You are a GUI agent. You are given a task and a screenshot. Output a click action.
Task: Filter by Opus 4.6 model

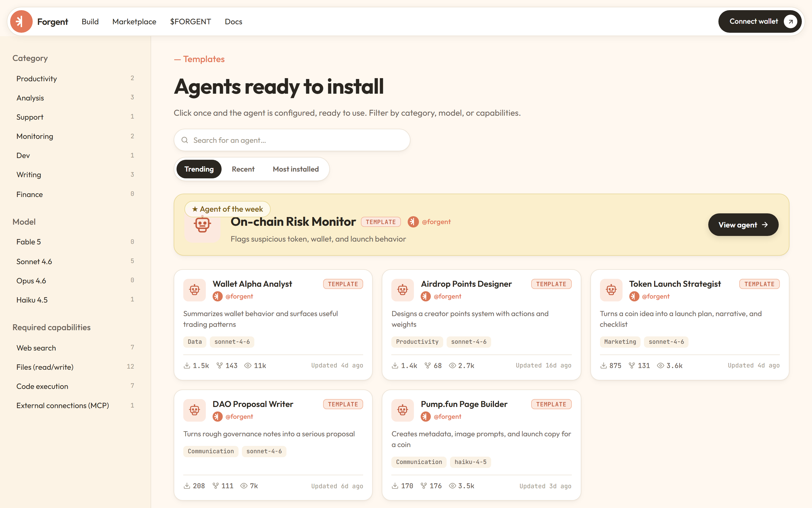point(75,281)
